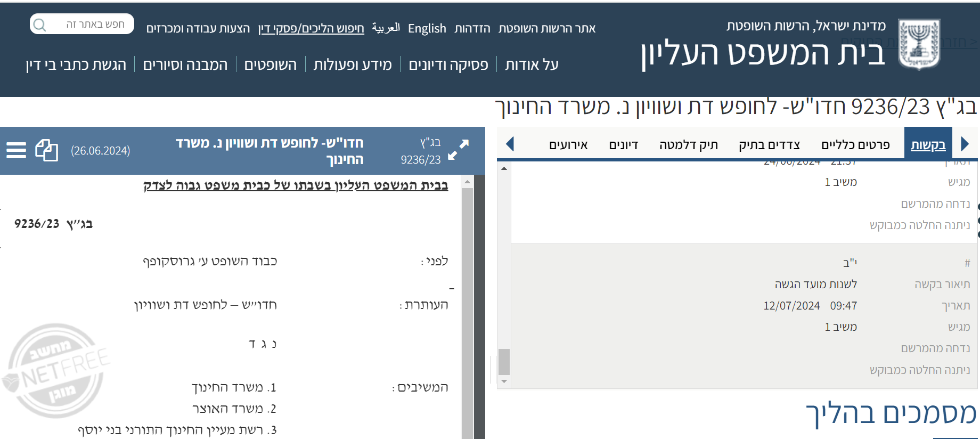Switch site language to English
The image size is (980, 439).
point(427,28)
